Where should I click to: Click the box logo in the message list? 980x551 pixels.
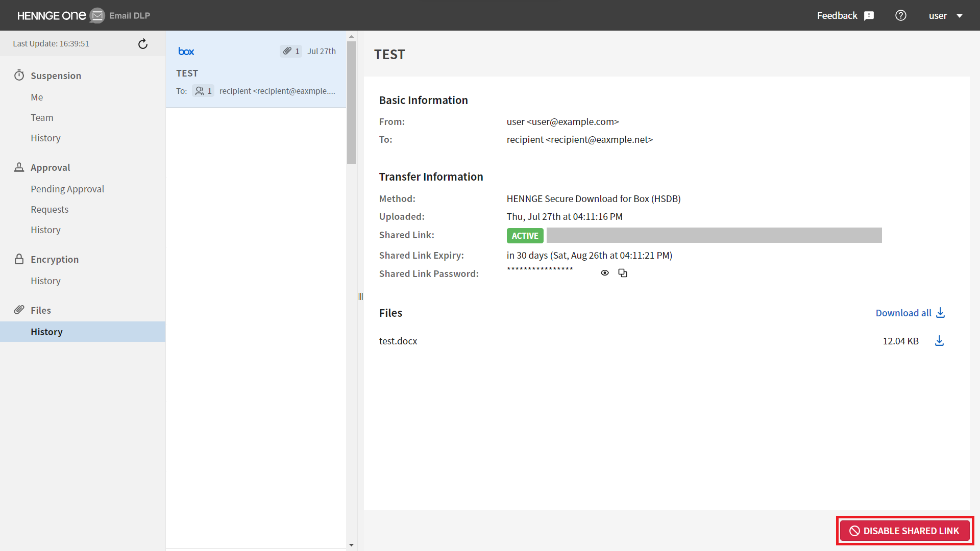coord(186,51)
